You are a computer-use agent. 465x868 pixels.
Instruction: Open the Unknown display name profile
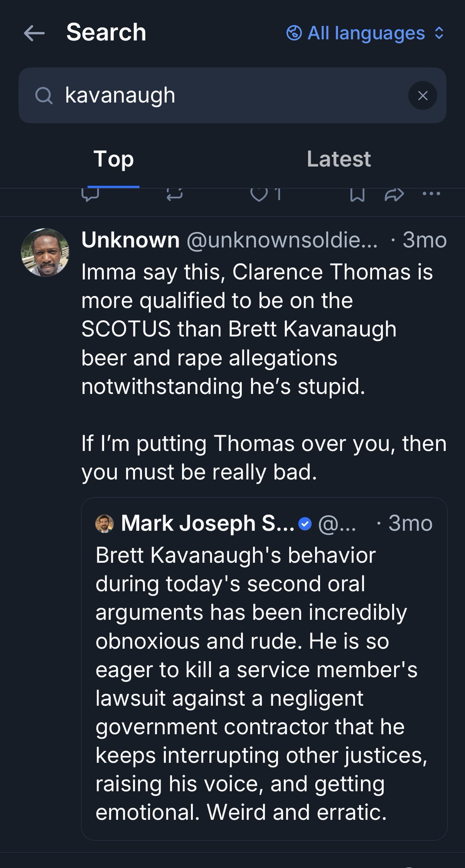pyautogui.click(x=130, y=240)
